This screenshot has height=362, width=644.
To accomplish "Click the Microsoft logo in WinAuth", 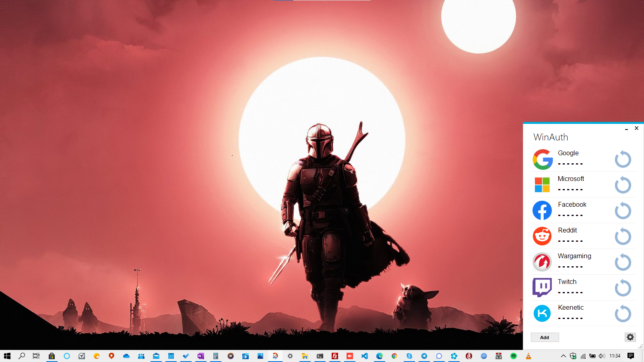I will [x=542, y=185].
